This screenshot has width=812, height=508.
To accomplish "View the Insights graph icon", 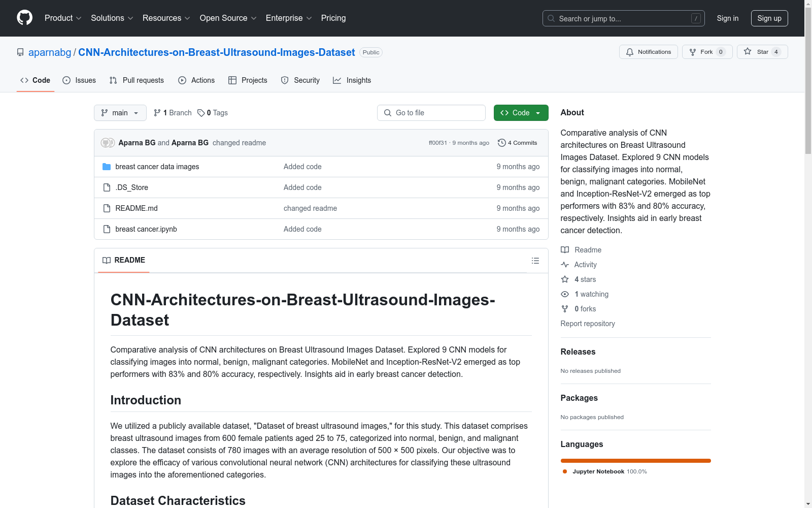I will pos(337,80).
